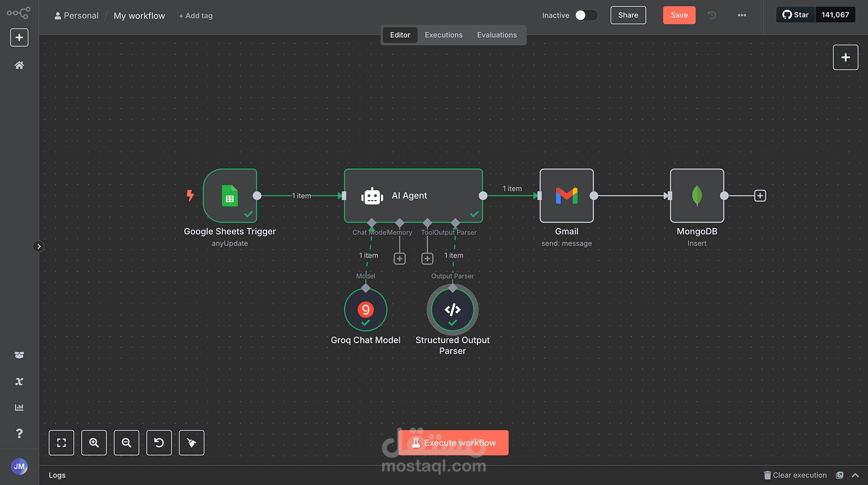
Task: Select the MongoDB node
Action: (697, 196)
